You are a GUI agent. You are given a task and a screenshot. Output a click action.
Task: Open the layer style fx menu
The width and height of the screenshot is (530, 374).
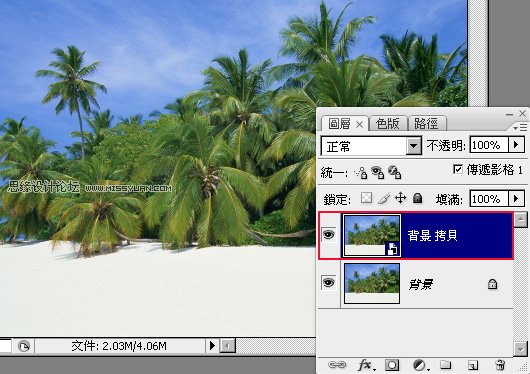(x=366, y=365)
